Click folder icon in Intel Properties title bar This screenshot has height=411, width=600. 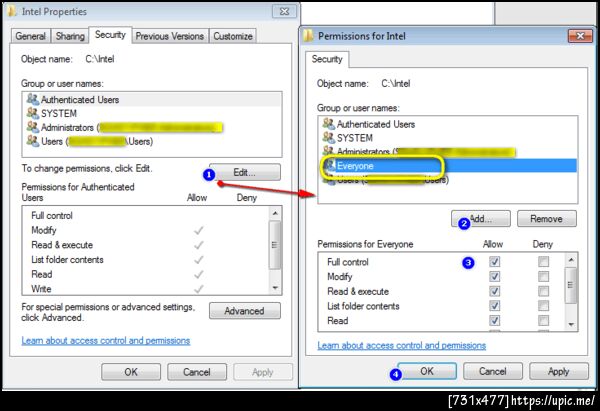(12, 11)
